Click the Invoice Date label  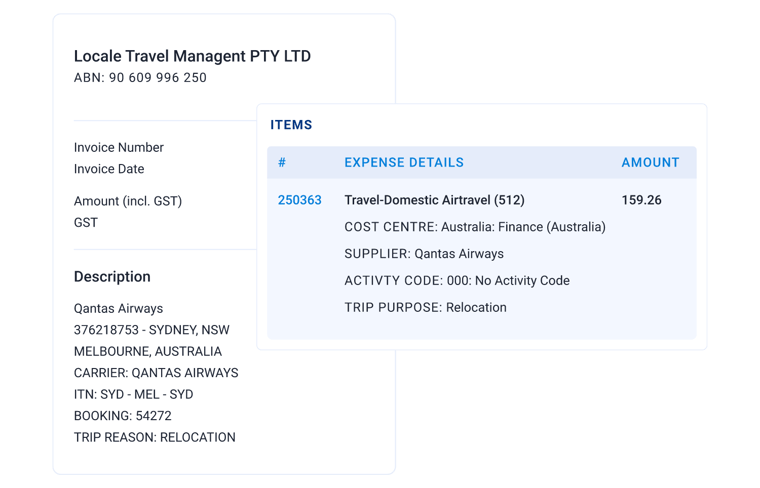109,169
